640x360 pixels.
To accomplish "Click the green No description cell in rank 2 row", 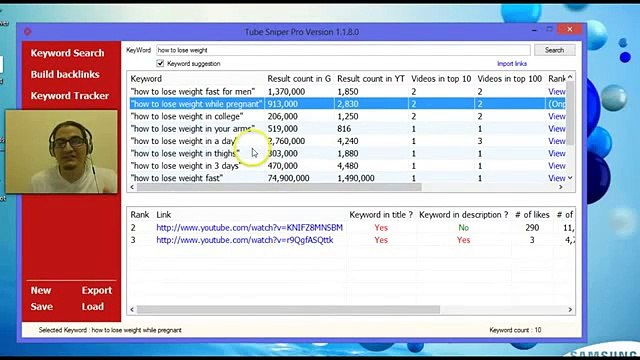I will [463, 227].
